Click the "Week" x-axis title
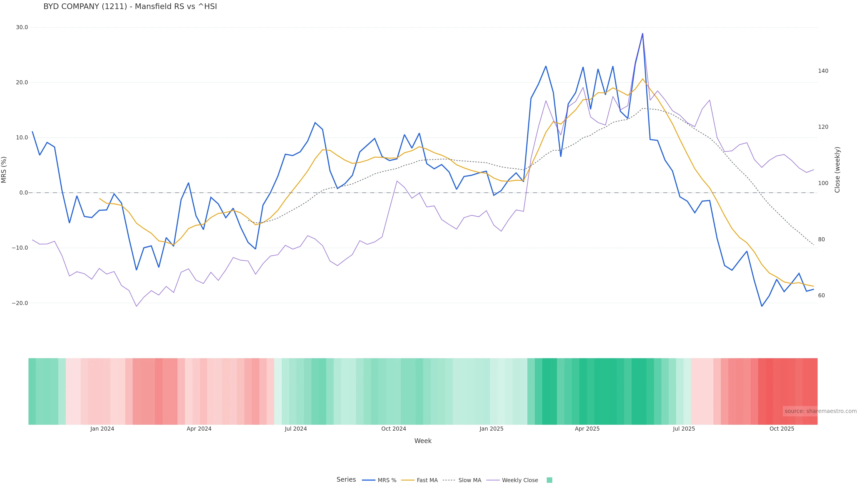 click(422, 441)
